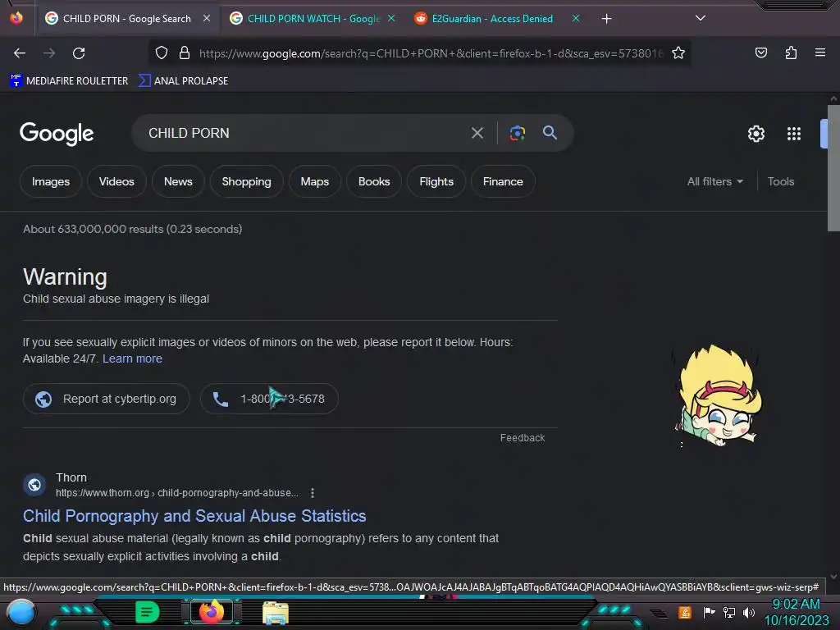The image size is (840, 630).
Task: Open a new browser tab
Action: pyautogui.click(x=606, y=19)
